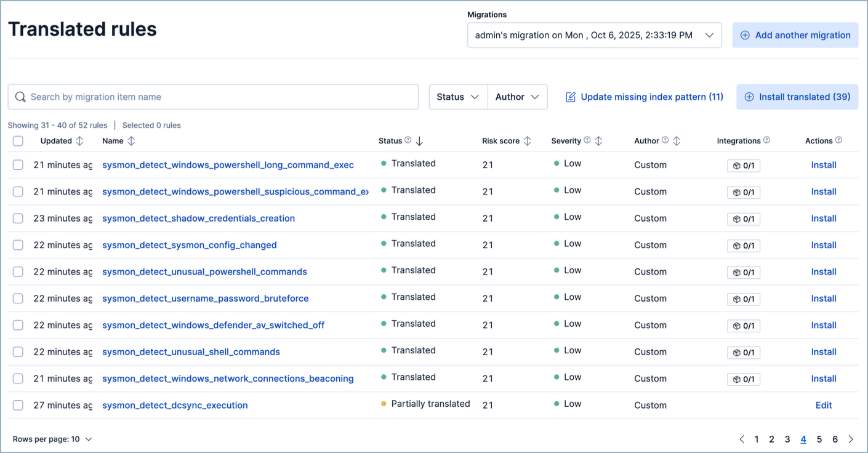Switch to page 1 of results
The width and height of the screenshot is (868, 453).
click(757, 439)
